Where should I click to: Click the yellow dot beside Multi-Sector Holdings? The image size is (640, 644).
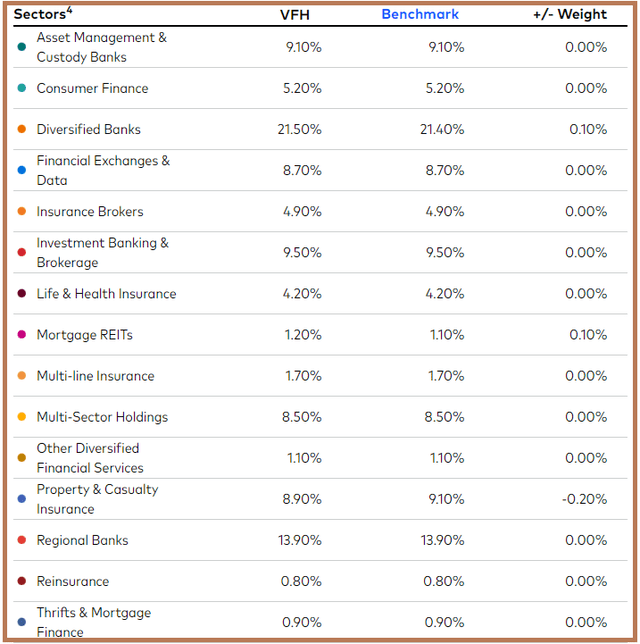[22, 416]
